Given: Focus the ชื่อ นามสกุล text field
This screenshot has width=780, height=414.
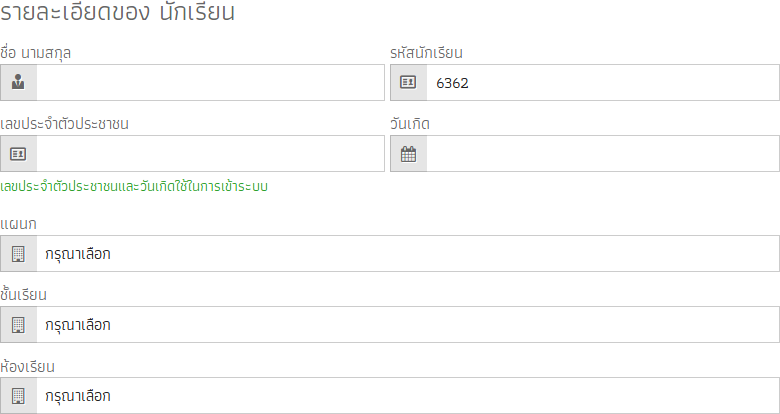Looking at the screenshot, I should pos(210,83).
